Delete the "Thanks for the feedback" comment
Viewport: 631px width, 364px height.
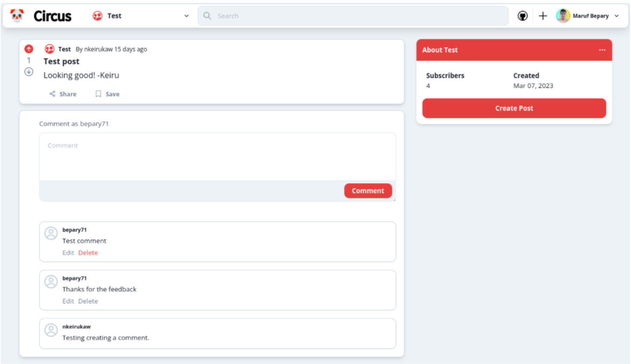point(88,301)
